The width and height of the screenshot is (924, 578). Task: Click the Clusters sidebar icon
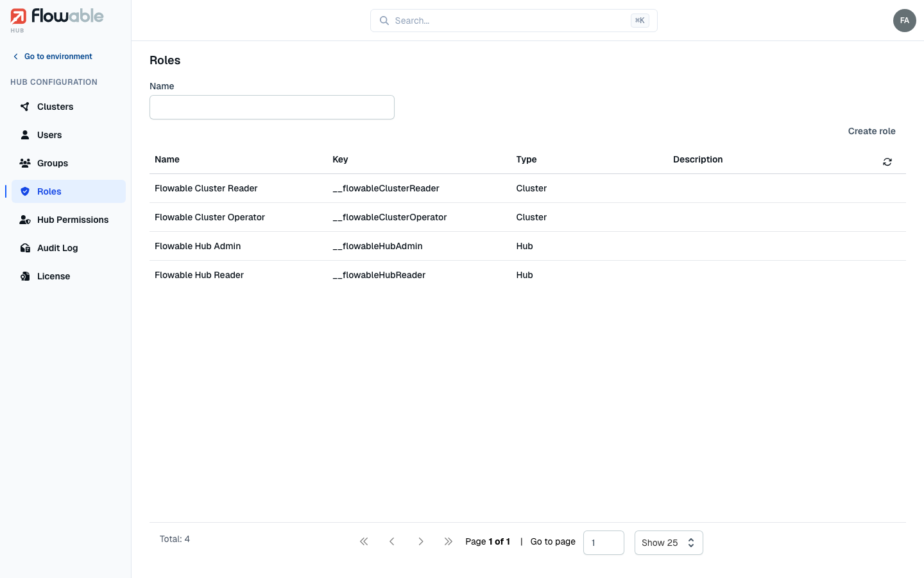click(25, 107)
